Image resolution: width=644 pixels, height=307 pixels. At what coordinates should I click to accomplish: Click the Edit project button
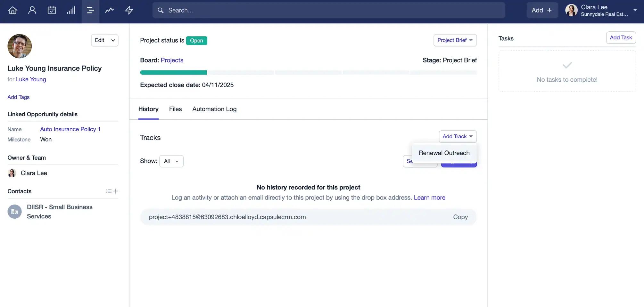coord(100,40)
